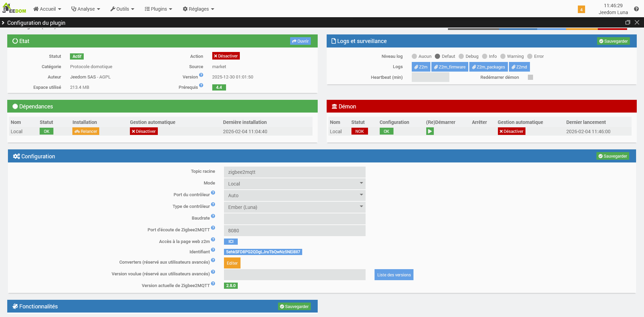Open the help question mark icon

[636, 9]
